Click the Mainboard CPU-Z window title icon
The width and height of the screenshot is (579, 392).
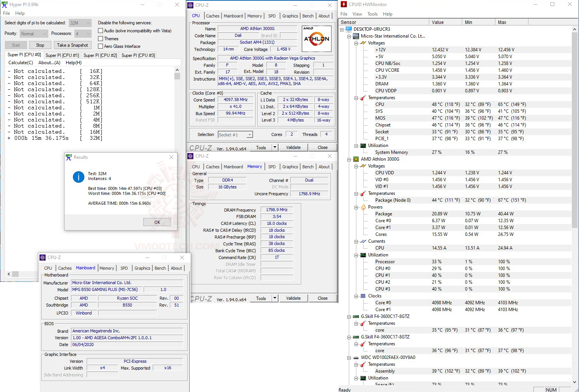[43, 258]
